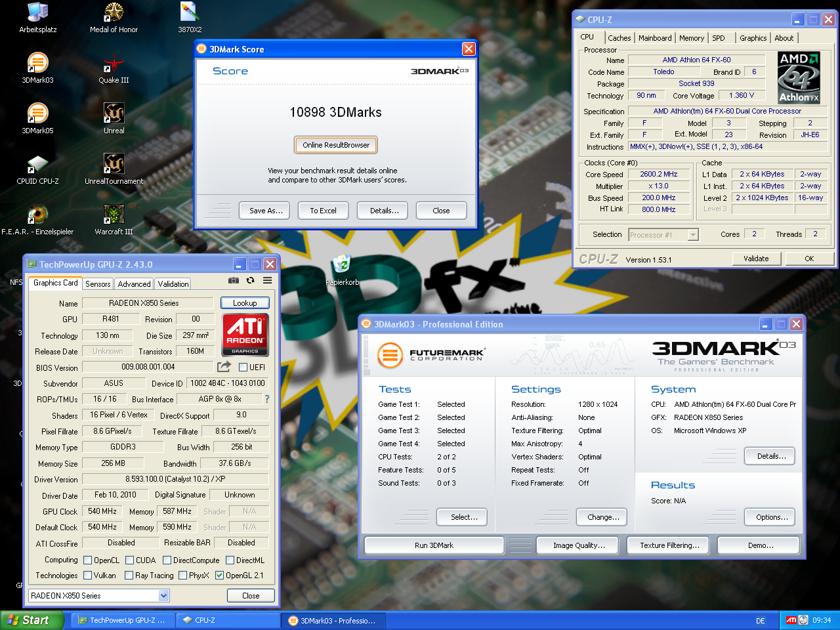Launch the 3DMark05 desktop shortcut
The image size is (840, 630).
[x=38, y=119]
